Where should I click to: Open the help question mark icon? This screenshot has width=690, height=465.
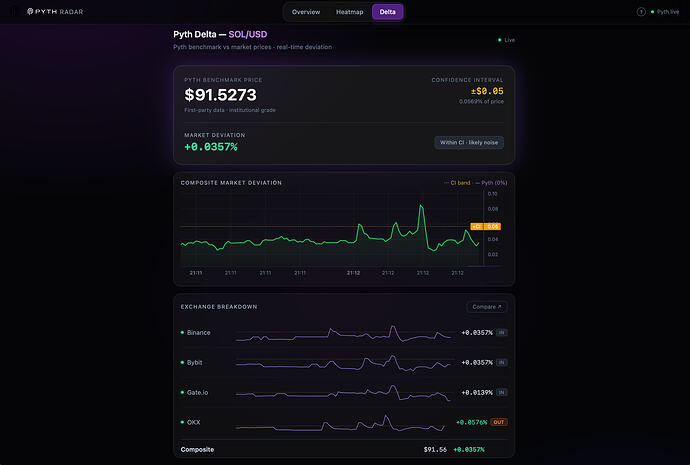[x=641, y=12]
